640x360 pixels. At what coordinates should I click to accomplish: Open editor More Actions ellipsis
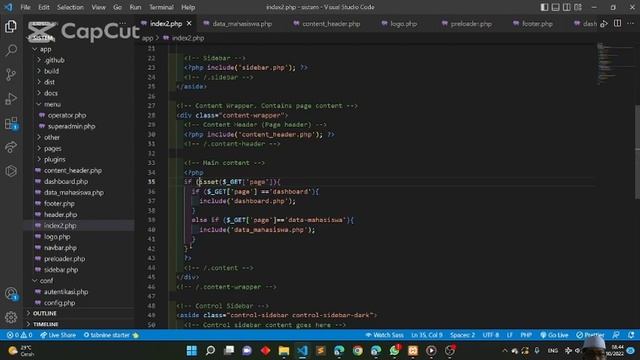631,23
